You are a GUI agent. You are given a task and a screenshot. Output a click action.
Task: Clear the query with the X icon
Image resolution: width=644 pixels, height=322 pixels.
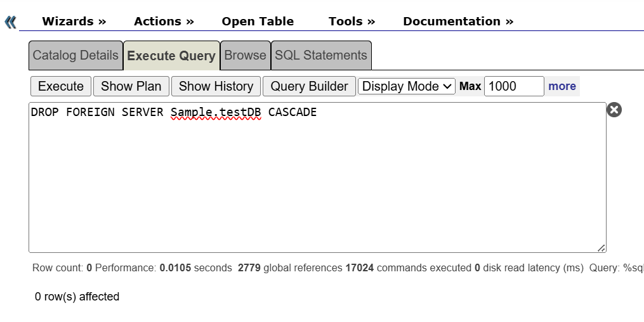click(x=614, y=110)
